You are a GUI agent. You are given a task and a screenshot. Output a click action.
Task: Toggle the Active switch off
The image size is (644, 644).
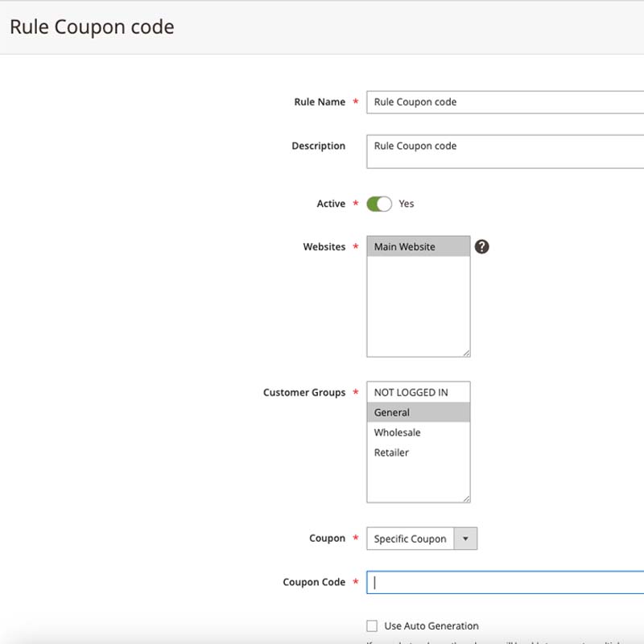tap(379, 204)
